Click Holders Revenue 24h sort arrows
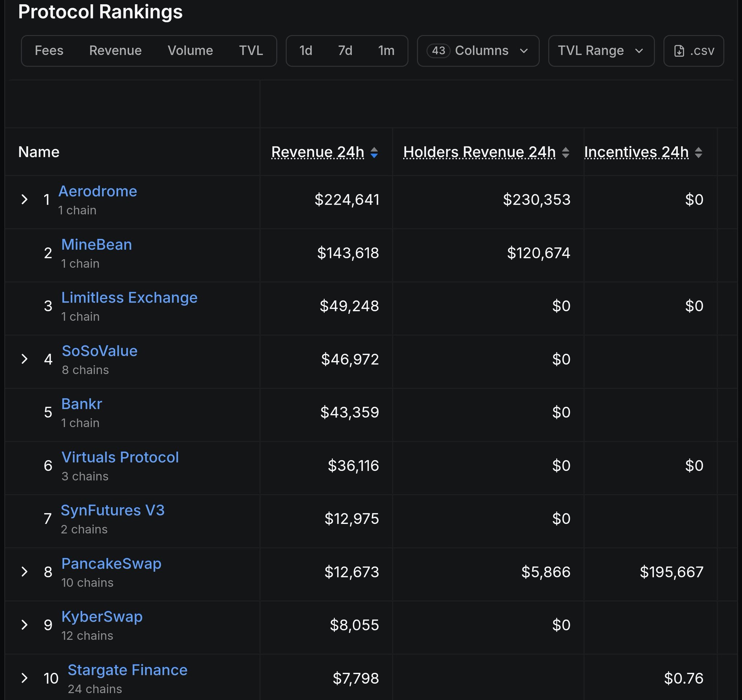 (566, 152)
